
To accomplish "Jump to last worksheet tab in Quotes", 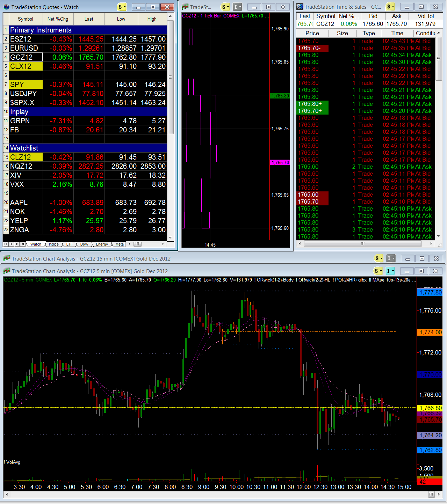I will 23,244.
